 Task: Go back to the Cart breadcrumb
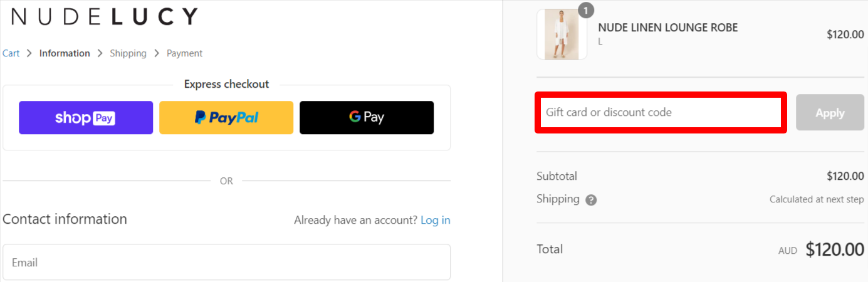click(11, 53)
